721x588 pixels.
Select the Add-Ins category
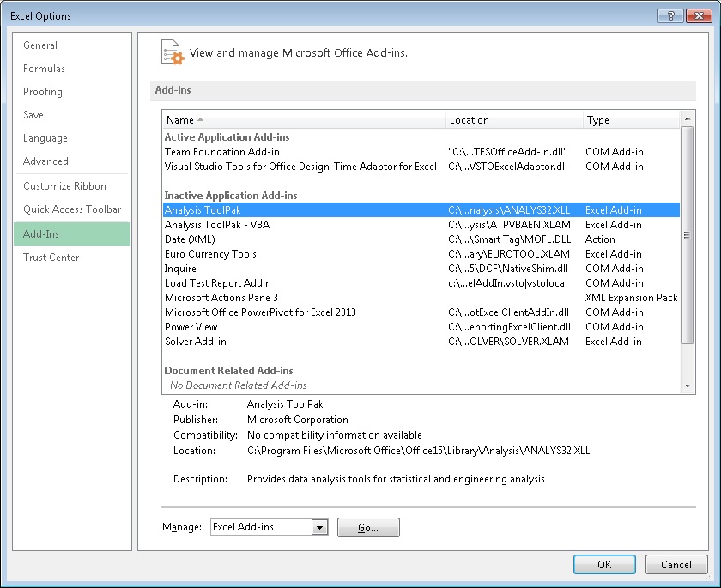pyautogui.click(x=72, y=233)
